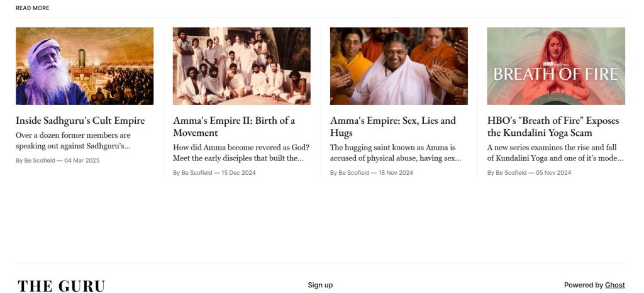The height and width of the screenshot is (293, 644).
Task: Click the Amma hugging saint article image
Action: tap(399, 66)
